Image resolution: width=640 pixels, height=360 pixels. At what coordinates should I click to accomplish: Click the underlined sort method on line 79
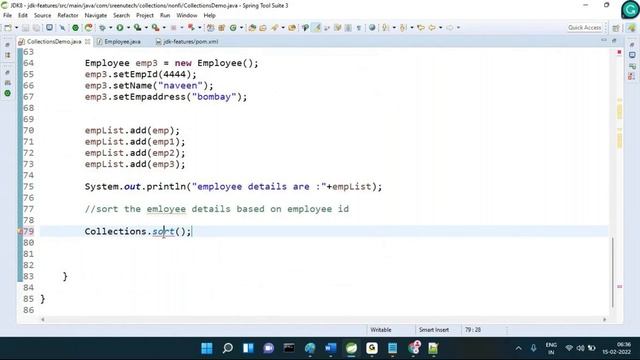tap(163, 231)
